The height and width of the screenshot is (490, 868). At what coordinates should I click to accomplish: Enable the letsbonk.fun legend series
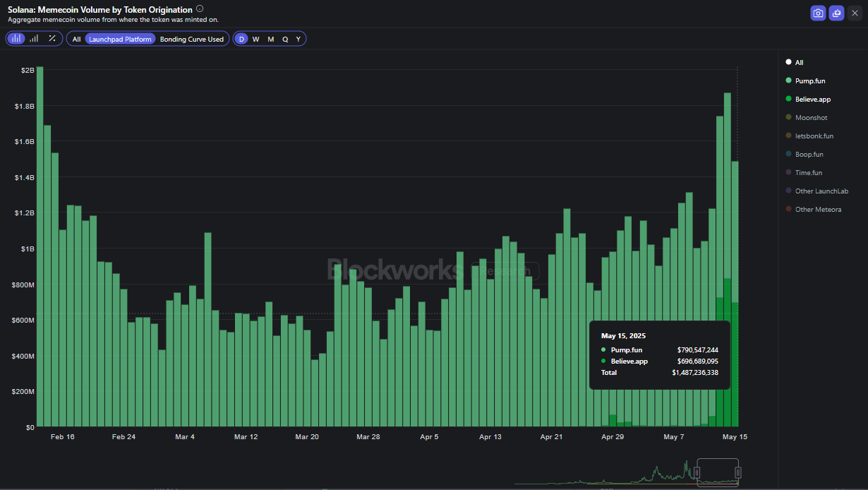(x=814, y=136)
